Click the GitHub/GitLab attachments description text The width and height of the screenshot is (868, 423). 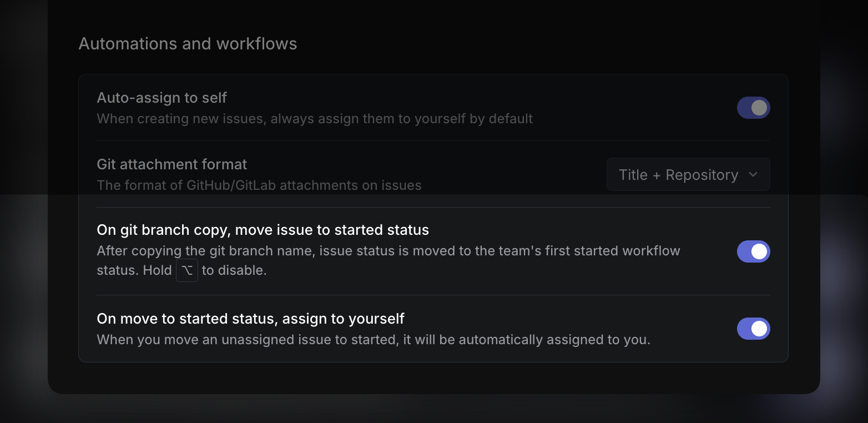pos(259,185)
